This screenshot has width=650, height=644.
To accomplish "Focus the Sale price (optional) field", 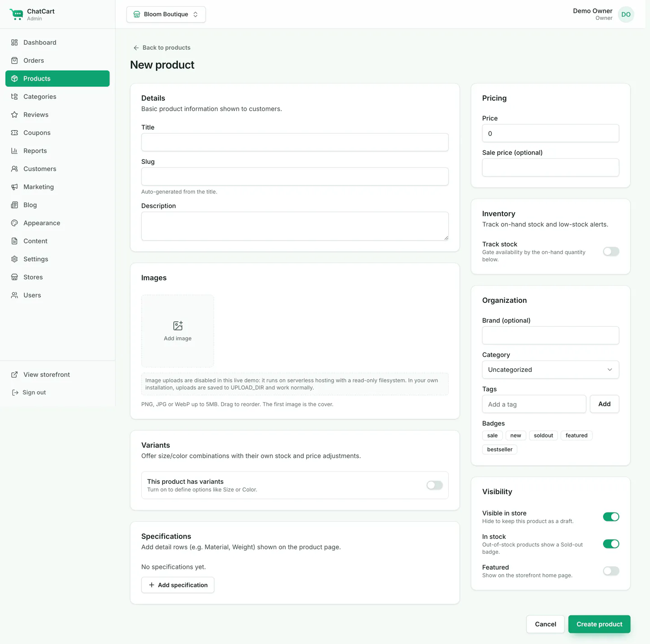I will click(x=551, y=167).
